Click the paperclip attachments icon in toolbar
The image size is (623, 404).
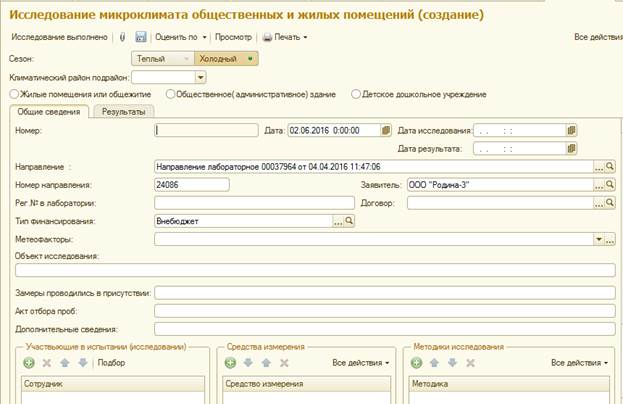tap(123, 37)
